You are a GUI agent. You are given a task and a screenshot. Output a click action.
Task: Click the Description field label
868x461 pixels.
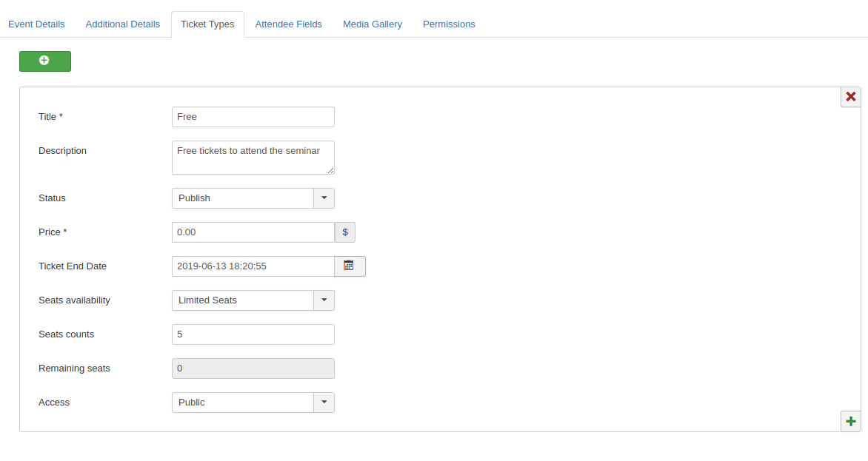point(62,151)
